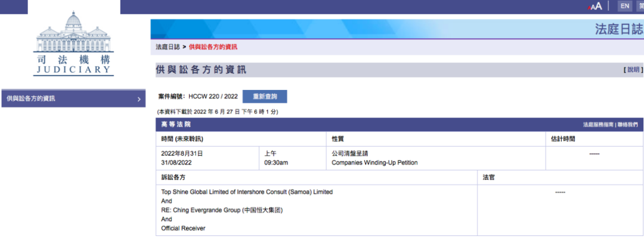Click the sidebar chevron arrow
The width and height of the screenshot is (644, 239).
click(x=139, y=99)
